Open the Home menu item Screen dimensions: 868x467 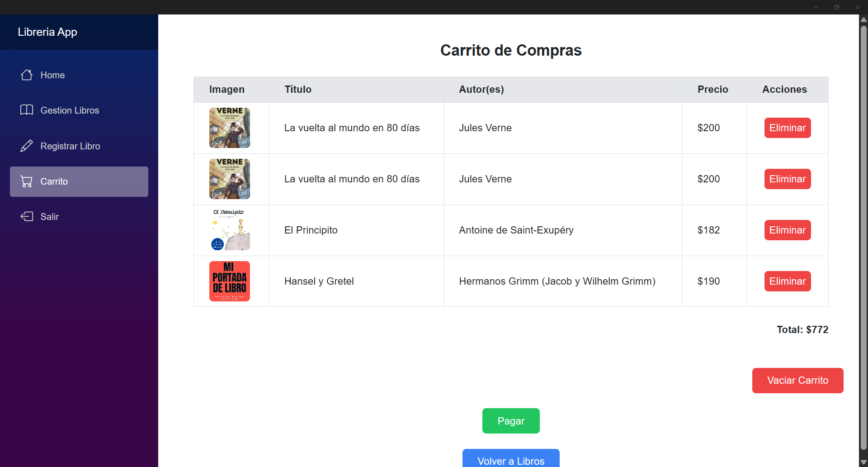(79, 75)
